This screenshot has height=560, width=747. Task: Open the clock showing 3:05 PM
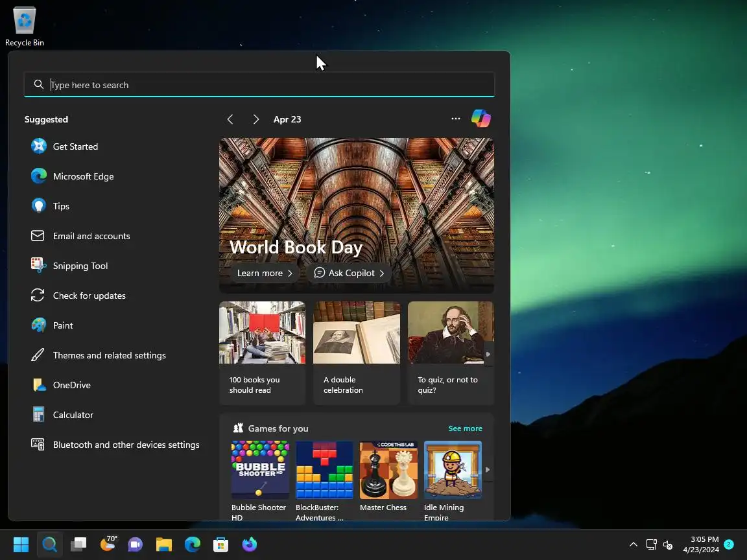[701, 544]
